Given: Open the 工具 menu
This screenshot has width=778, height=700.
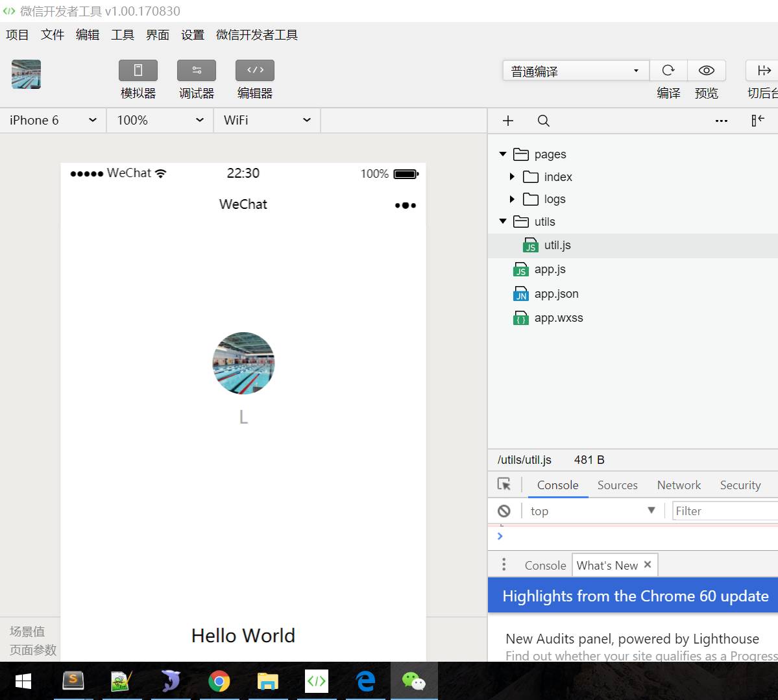Looking at the screenshot, I should click(x=123, y=35).
